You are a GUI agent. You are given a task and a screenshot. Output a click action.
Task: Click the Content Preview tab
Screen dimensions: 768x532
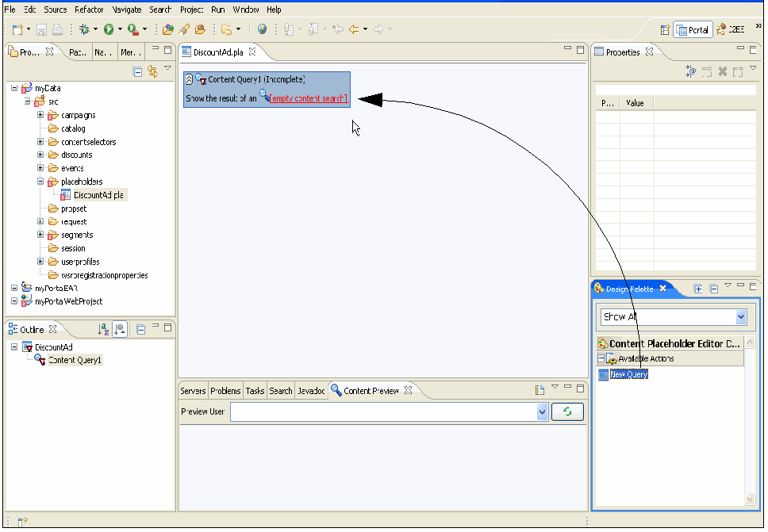point(371,391)
